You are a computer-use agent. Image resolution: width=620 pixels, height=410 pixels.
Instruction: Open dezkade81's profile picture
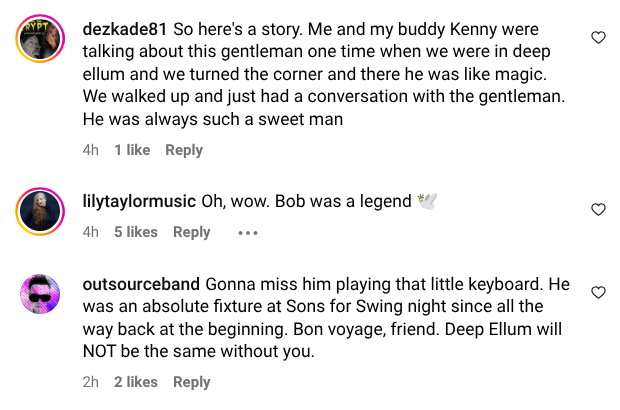coord(42,41)
